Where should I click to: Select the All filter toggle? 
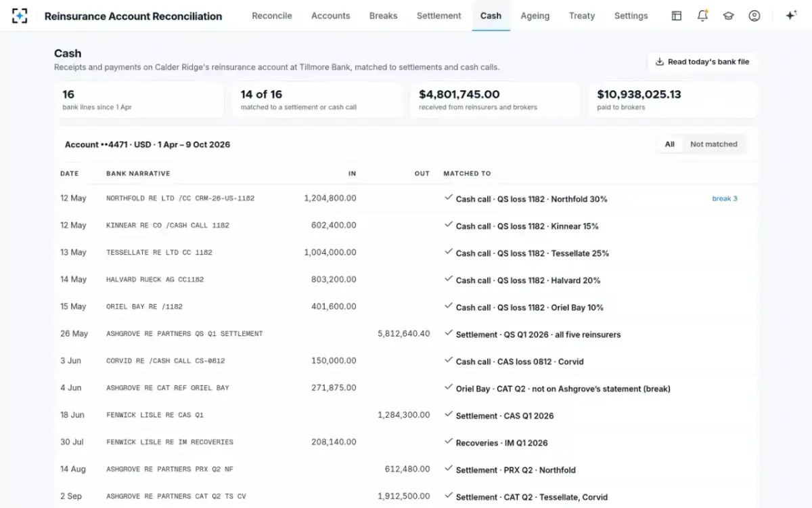[670, 144]
